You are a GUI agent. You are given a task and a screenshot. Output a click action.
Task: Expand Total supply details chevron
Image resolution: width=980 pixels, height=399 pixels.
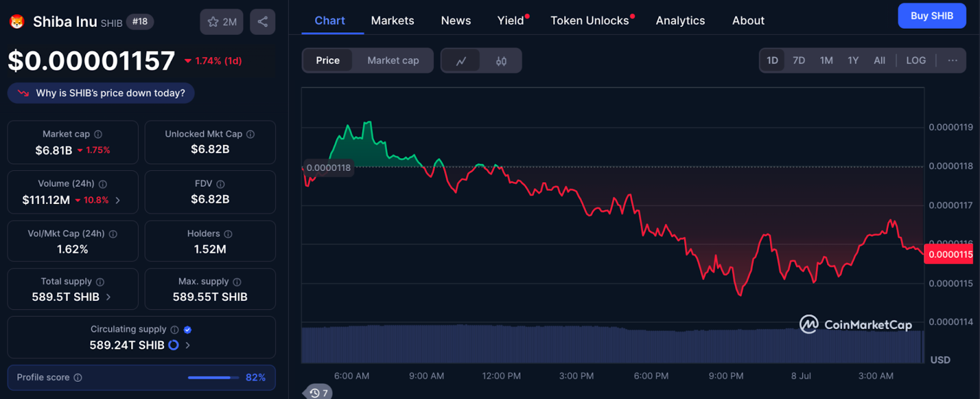(x=108, y=297)
